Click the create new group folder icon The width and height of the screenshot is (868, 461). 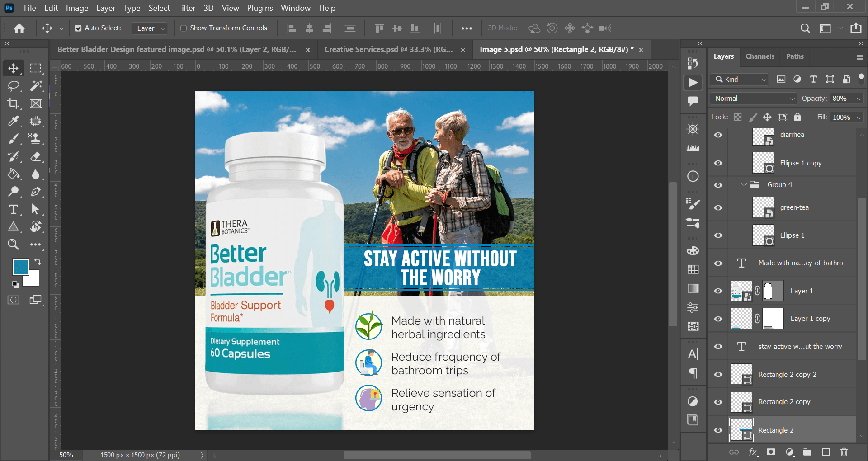(x=807, y=452)
